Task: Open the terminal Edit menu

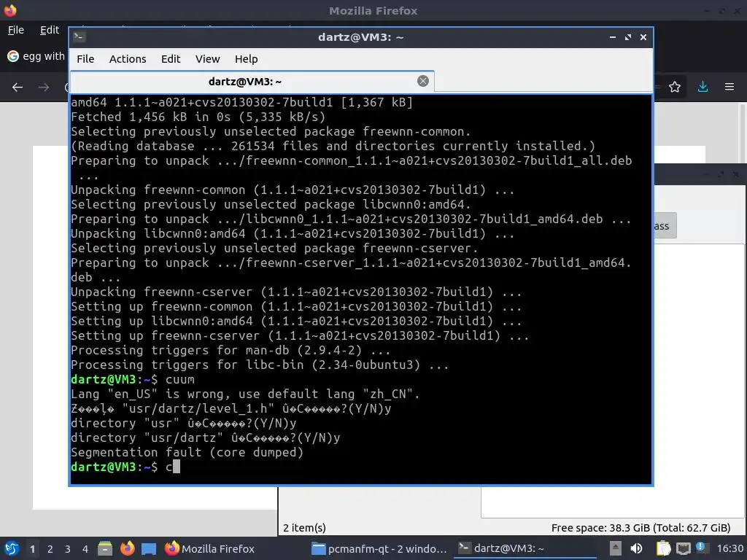Action: click(171, 59)
